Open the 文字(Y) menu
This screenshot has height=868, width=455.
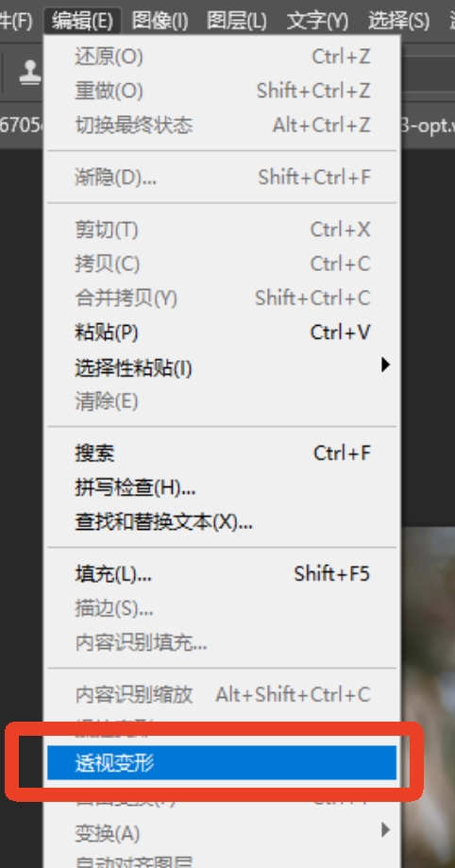(x=318, y=21)
